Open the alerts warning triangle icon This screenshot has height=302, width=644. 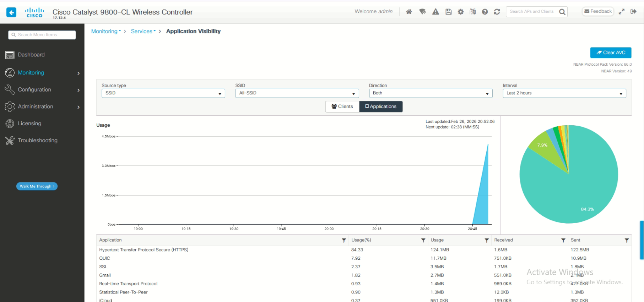(x=435, y=12)
